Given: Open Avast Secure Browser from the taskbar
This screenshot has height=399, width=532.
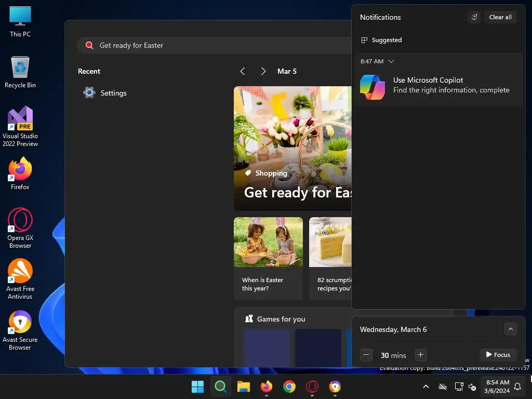Looking at the screenshot, I should coord(335,387).
